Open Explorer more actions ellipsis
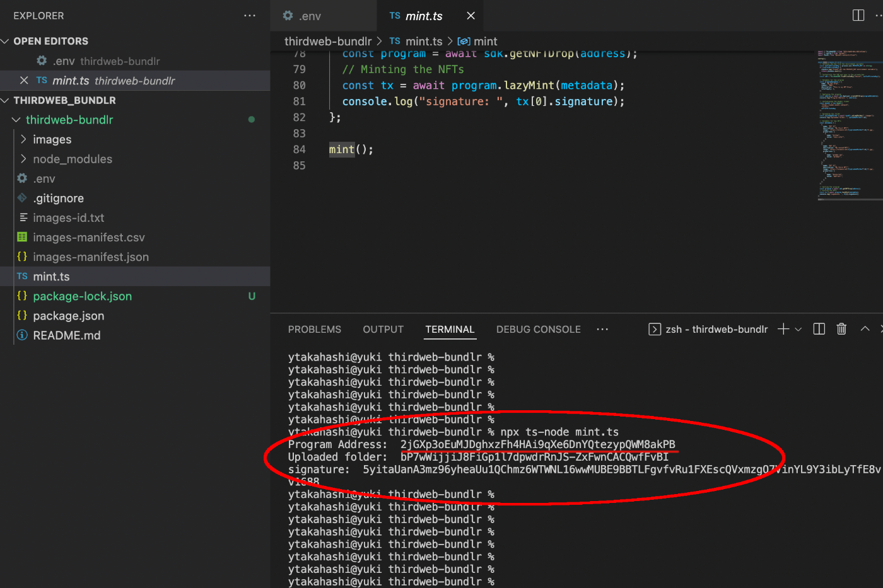Viewport: 883px width, 588px height. (250, 16)
